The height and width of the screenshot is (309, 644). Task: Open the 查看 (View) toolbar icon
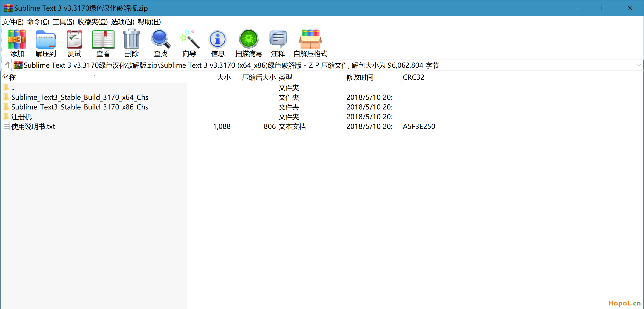click(x=103, y=39)
